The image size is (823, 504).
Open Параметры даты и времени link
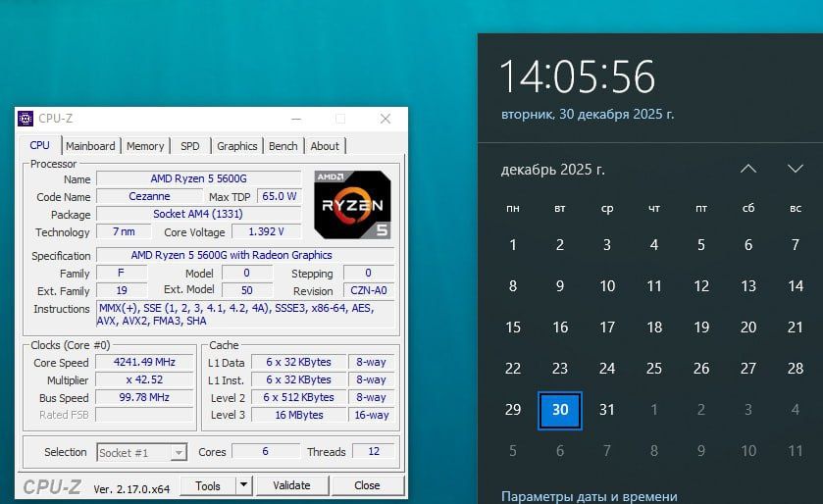(589, 496)
